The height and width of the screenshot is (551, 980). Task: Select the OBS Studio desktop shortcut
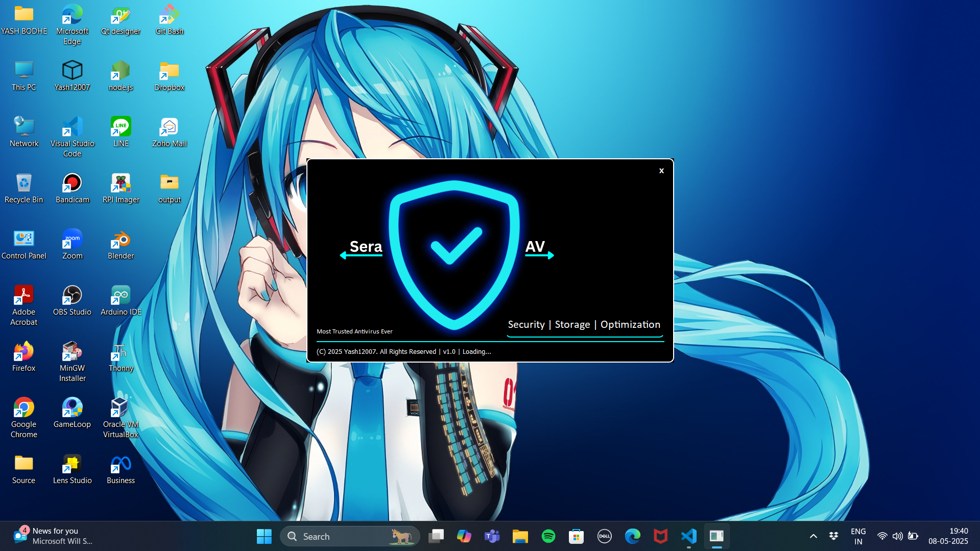(72, 301)
